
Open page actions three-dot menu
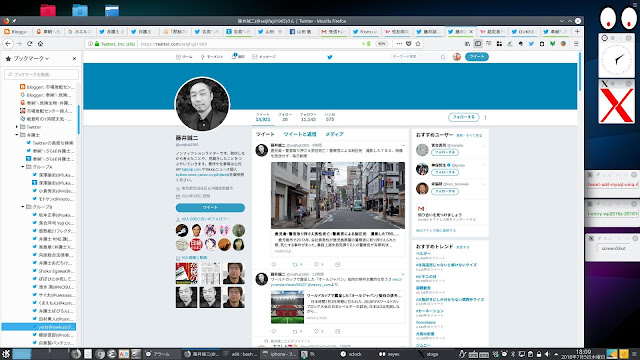pos(399,44)
